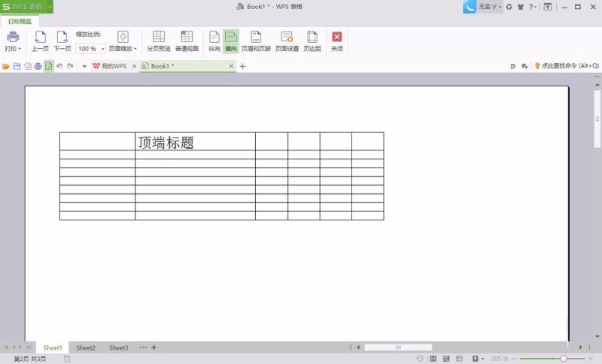Click the sync circle icon in title bar
Viewport: 602px width, 364px height.
(509, 7)
